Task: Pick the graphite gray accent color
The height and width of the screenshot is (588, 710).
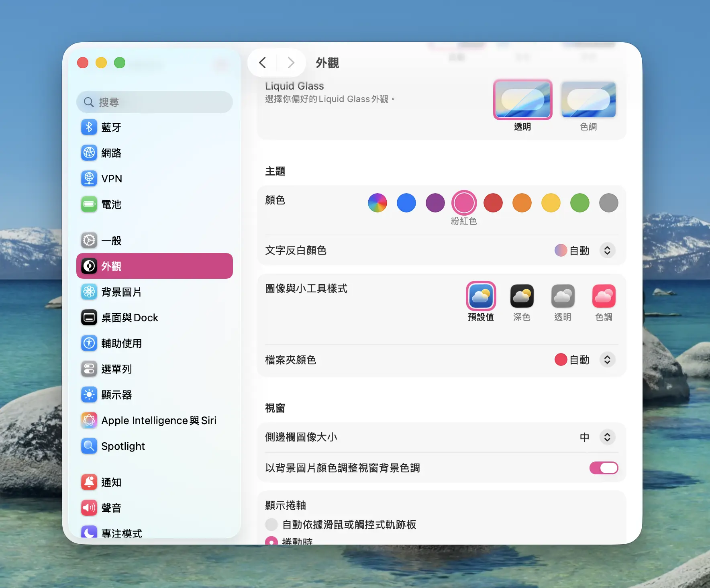Action: point(609,203)
